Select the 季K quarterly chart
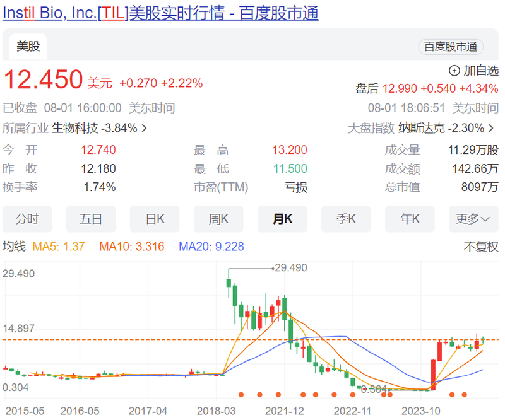505x420 pixels. pyautogui.click(x=346, y=219)
